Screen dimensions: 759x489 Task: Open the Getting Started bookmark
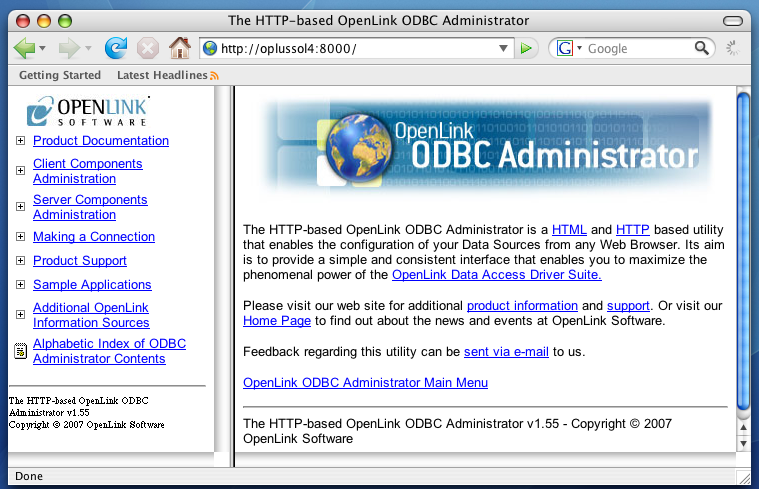coord(60,75)
